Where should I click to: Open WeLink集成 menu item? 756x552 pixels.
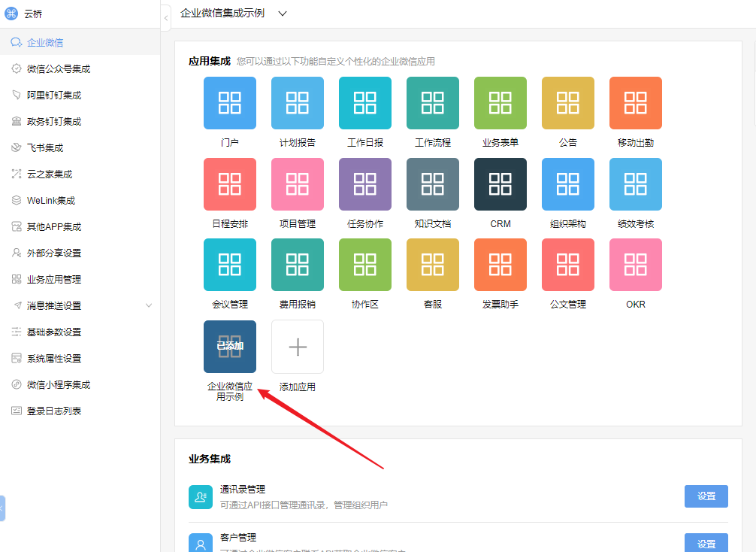pyautogui.click(x=80, y=200)
